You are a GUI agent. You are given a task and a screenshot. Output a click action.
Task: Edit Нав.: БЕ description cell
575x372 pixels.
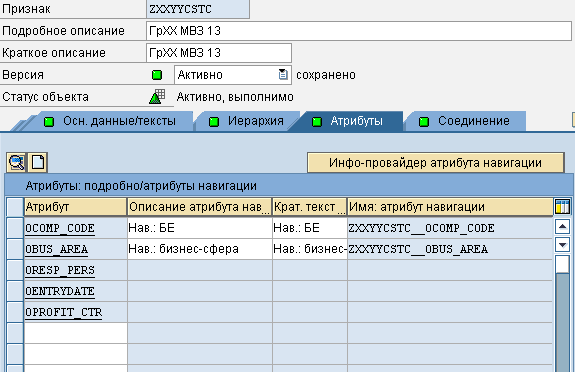[199, 228]
